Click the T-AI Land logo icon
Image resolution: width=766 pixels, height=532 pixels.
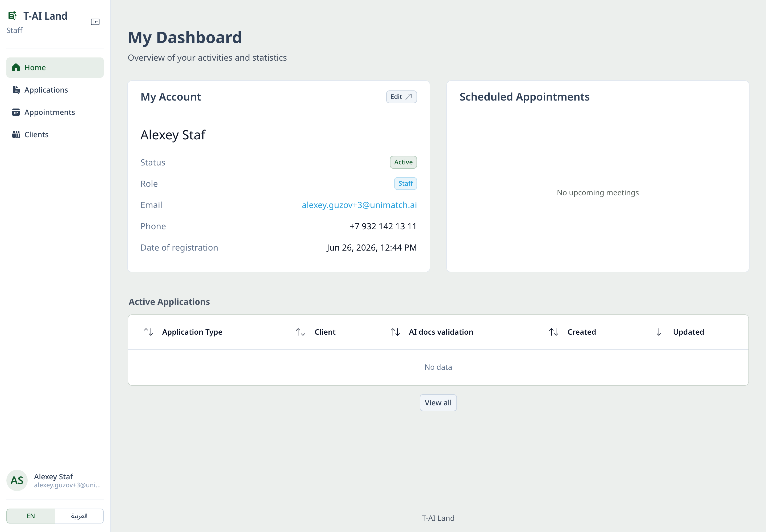click(12, 16)
